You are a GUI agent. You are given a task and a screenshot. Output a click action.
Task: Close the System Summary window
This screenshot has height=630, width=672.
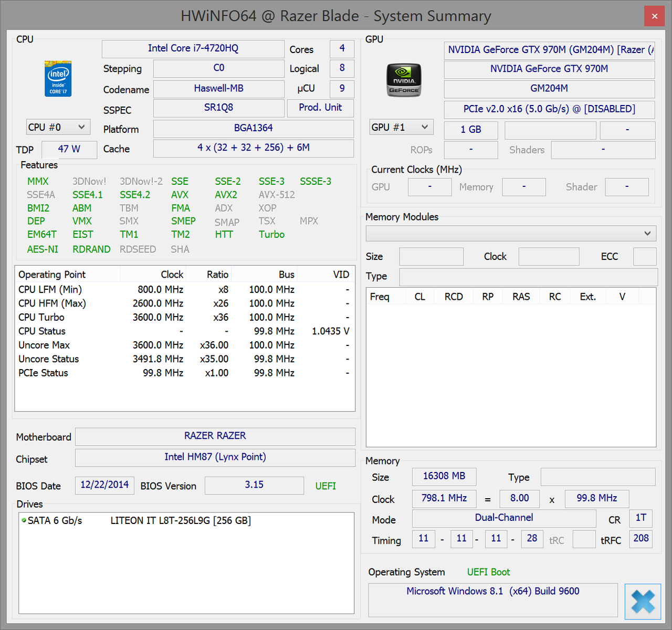coord(654,16)
